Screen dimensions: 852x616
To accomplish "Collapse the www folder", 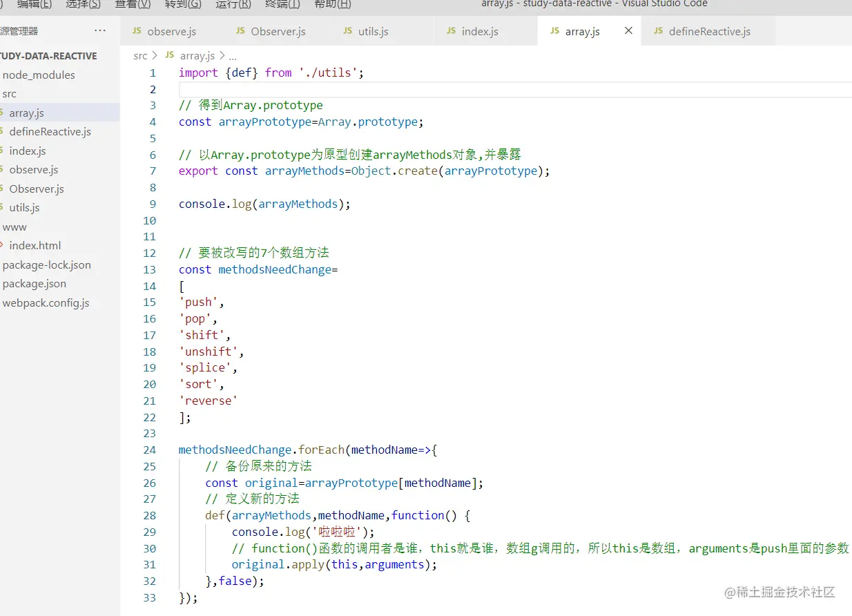I will [x=14, y=227].
